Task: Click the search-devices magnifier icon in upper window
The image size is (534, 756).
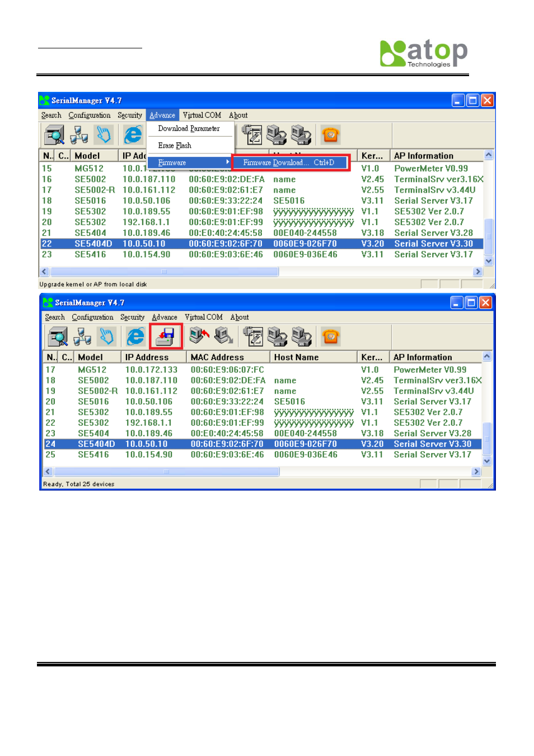Action: [x=54, y=135]
